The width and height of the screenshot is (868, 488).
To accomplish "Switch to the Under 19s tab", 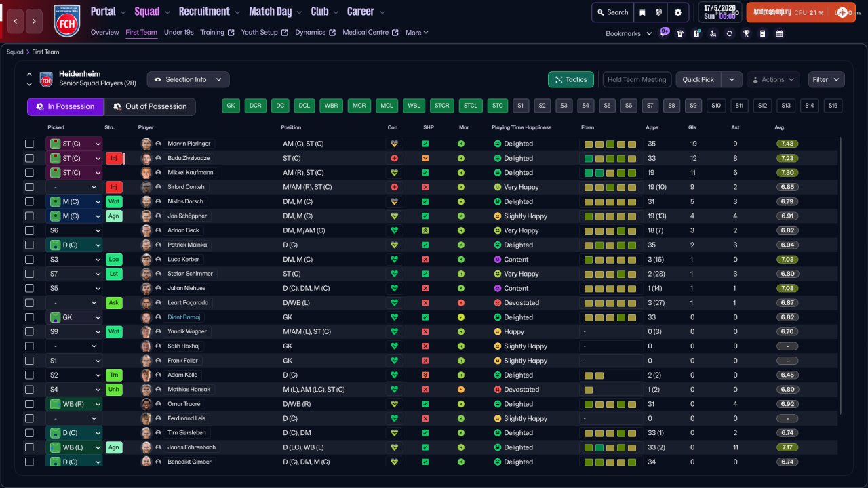I will 179,32.
